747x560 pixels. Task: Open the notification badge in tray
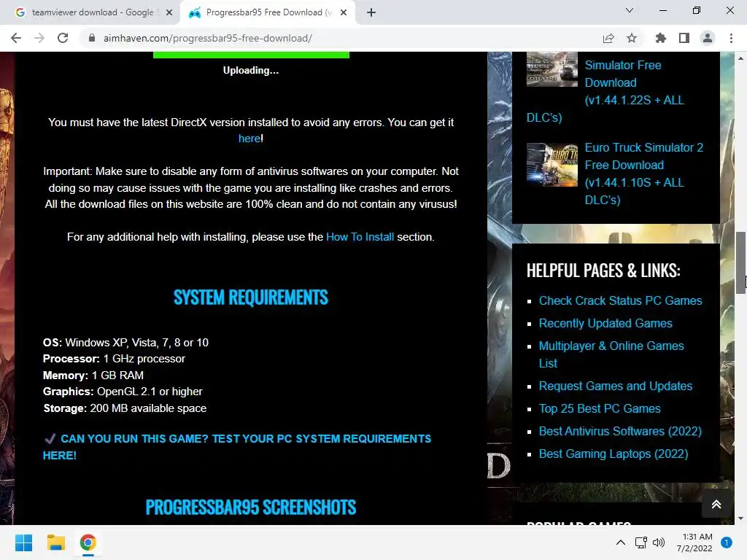pos(727,542)
